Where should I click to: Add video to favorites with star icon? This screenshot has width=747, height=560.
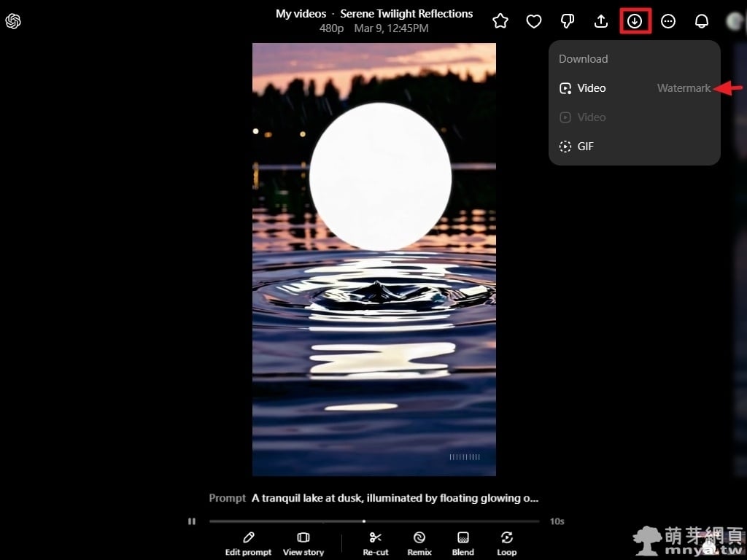click(500, 21)
